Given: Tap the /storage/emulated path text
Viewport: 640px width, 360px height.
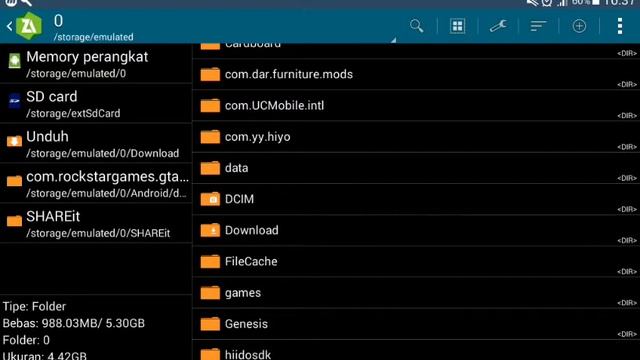Looking at the screenshot, I should point(93,37).
